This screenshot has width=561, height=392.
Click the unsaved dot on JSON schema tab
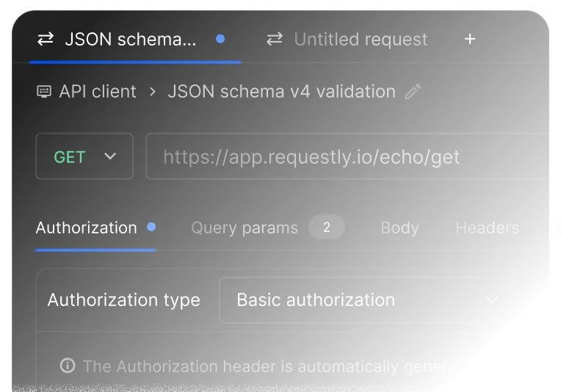(x=220, y=39)
